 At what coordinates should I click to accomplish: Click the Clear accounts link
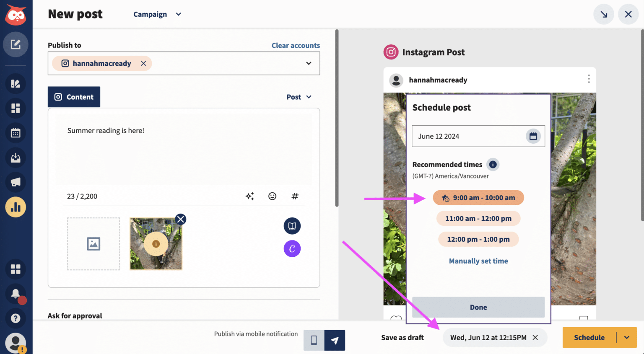296,45
